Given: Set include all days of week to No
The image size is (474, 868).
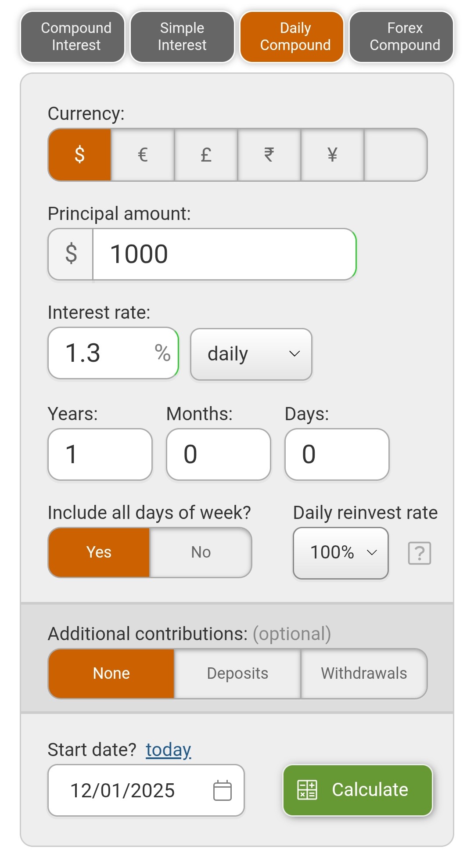Looking at the screenshot, I should pos(201,552).
